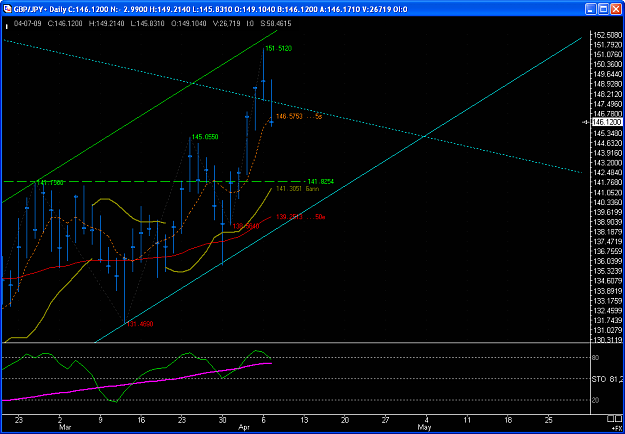Click the V:26,719 volume readout
The image size is (625, 434).
(227, 24)
